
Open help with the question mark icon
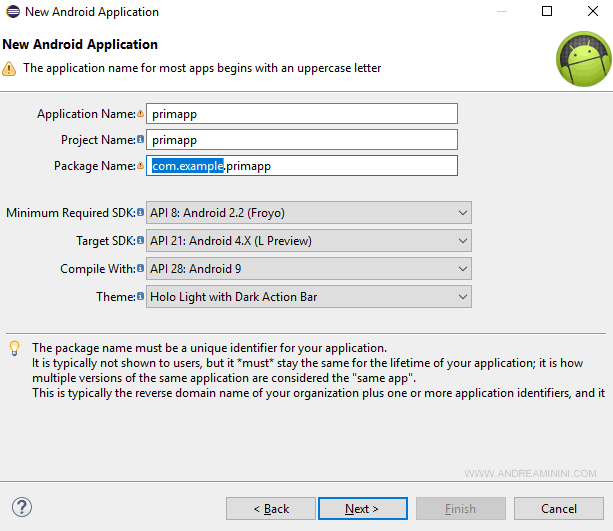point(22,508)
